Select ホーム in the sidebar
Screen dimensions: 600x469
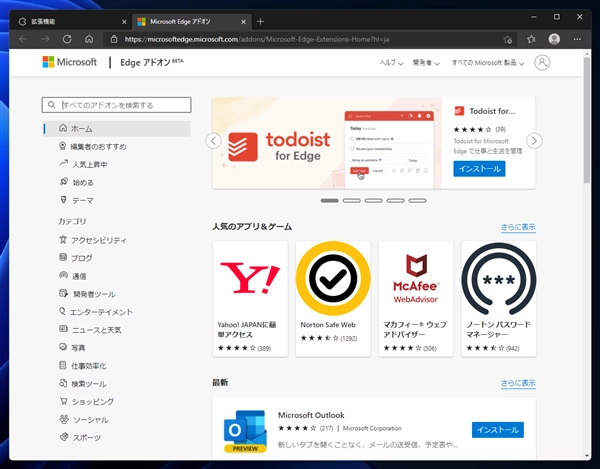[117, 129]
